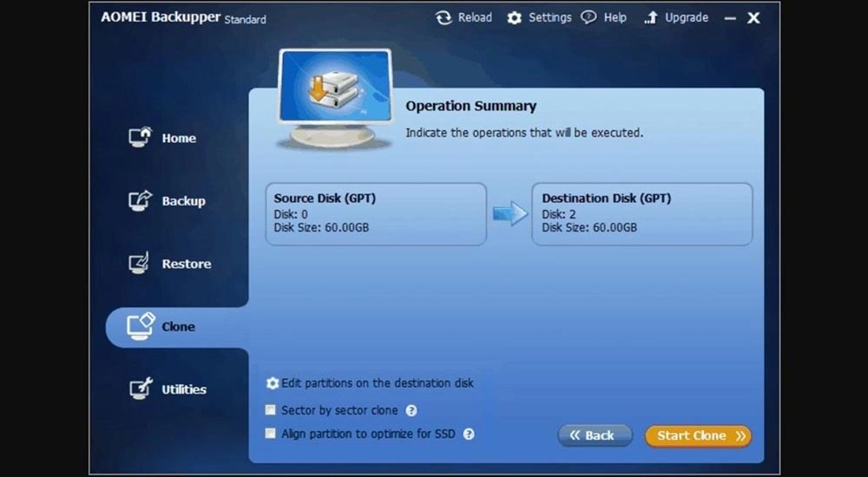Click the disk clone monitor illustration
Image resolution: width=868 pixels, height=477 pixels.
click(334, 100)
